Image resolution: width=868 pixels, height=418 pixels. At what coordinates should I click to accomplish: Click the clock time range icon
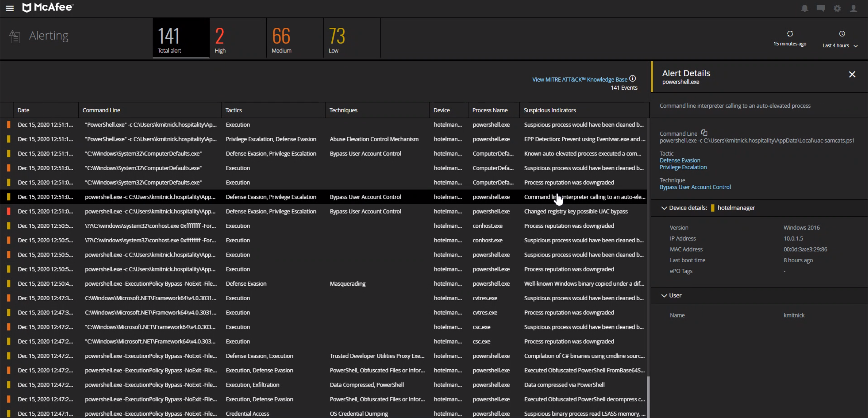pyautogui.click(x=842, y=34)
